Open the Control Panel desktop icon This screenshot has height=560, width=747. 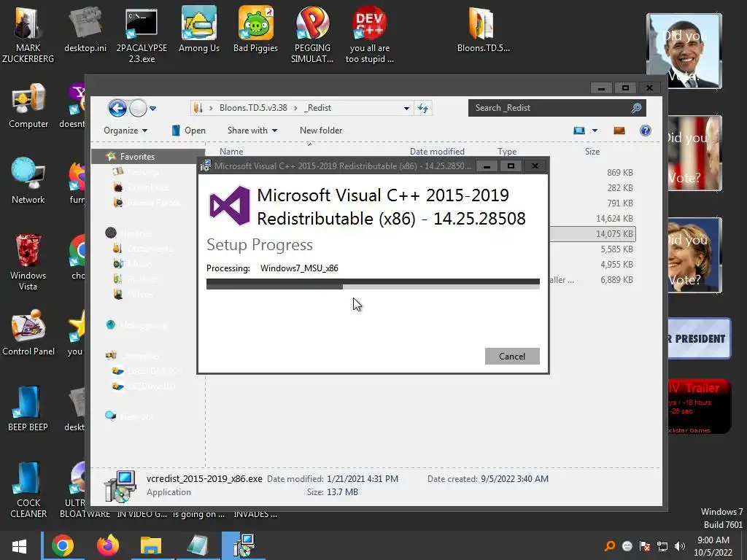pyautogui.click(x=28, y=332)
